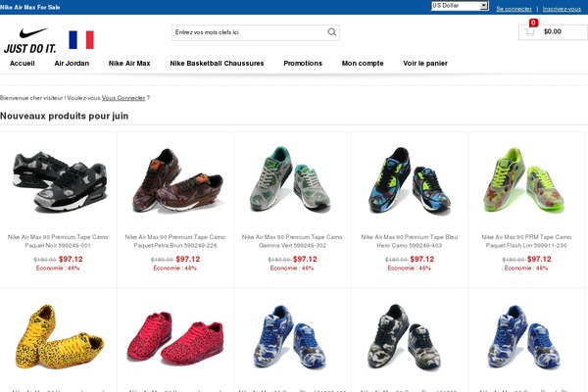Image resolution: width=588 pixels, height=392 pixels.
Task: Click the Bleu Hero Camo 599249-403 title
Action: 409,241
